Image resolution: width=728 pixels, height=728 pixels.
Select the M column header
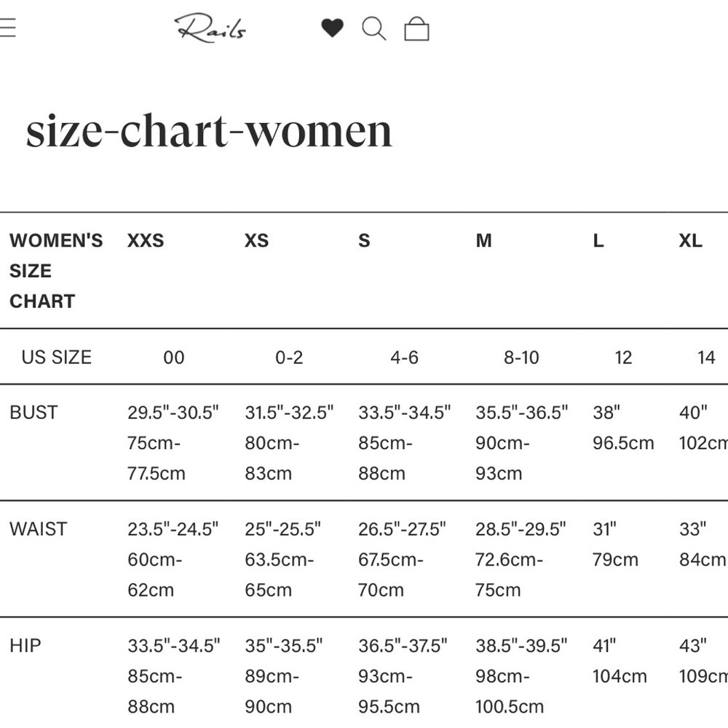tap(484, 240)
